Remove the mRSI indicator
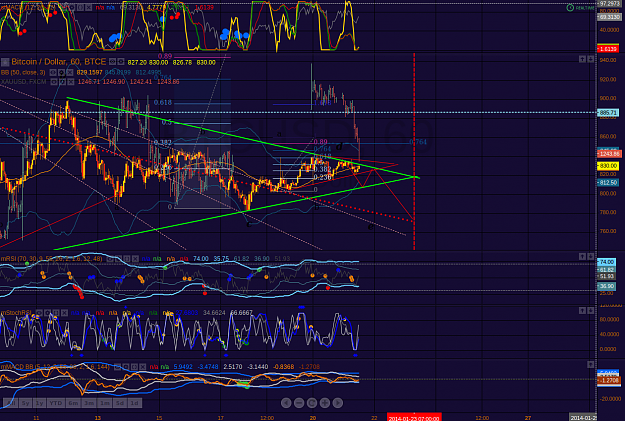The height and width of the screenshot is (421, 625). click(135, 259)
